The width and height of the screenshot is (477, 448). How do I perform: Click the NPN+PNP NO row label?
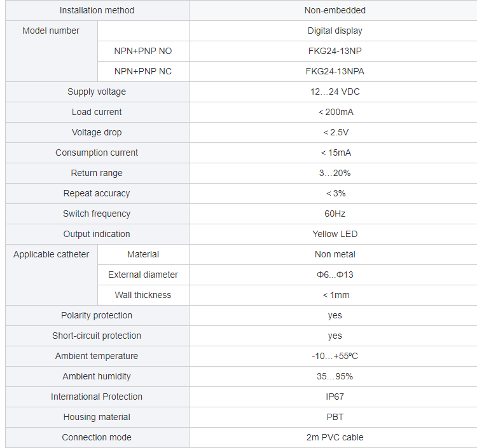tap(143, 51)
